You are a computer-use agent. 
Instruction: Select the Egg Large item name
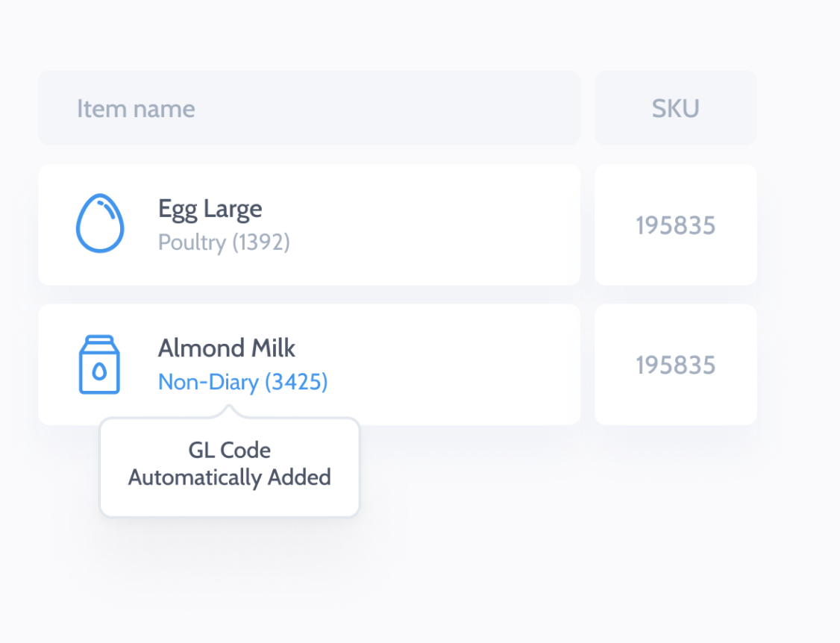(x=210, y=209)
